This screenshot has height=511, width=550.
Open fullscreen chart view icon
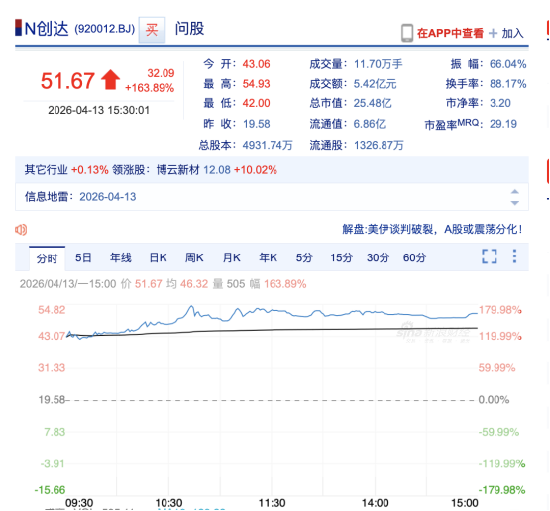click(489, 256)
